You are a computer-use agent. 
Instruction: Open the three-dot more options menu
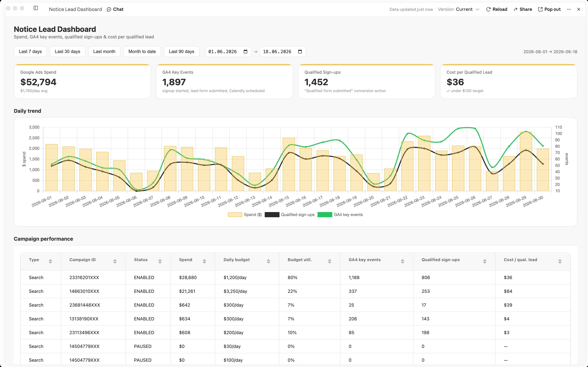[569, 9]
